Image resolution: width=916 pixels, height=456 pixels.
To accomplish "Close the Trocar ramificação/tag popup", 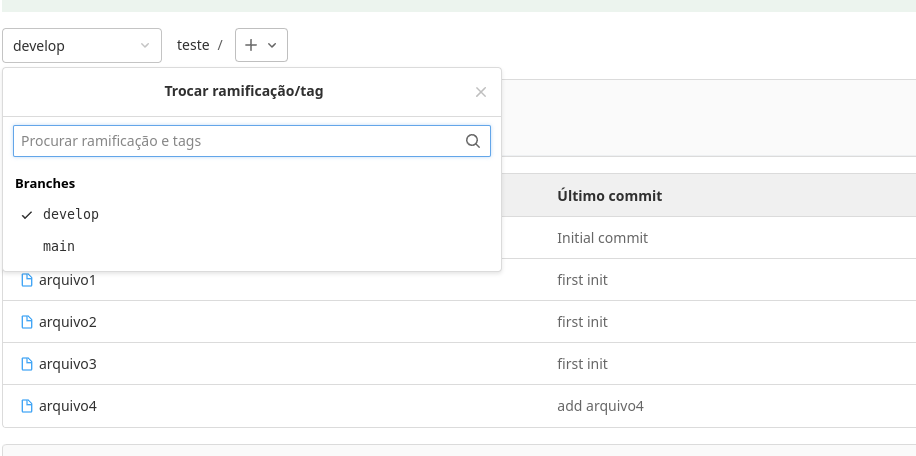I will (x=481, y=92).
